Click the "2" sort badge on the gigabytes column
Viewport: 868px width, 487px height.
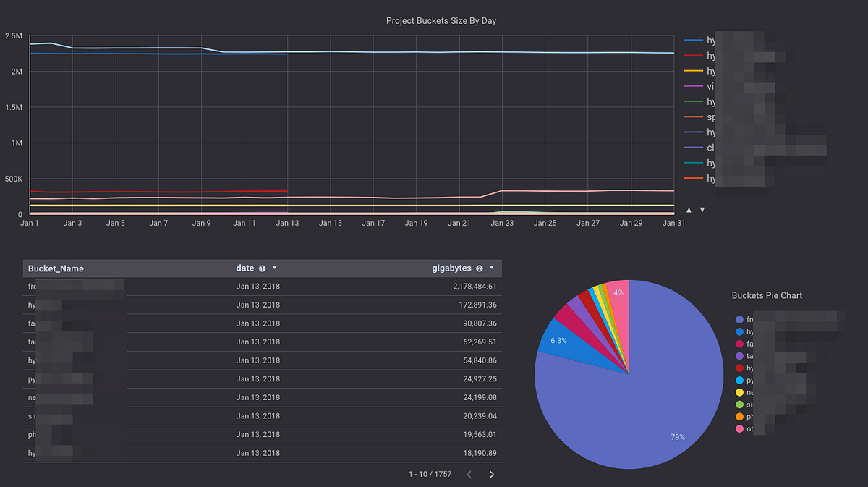click(x=479, y=268)
